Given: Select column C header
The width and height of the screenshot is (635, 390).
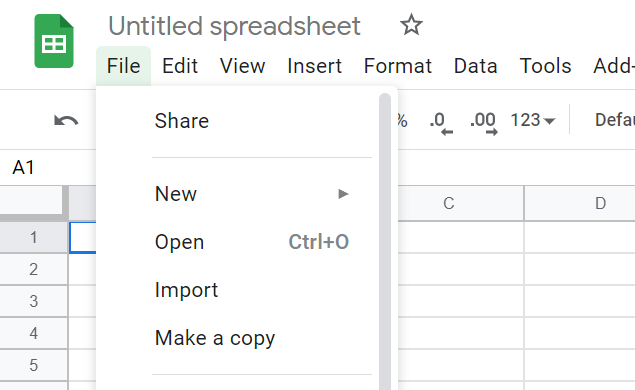Looking at the screenshot, I should click(461, 203).
